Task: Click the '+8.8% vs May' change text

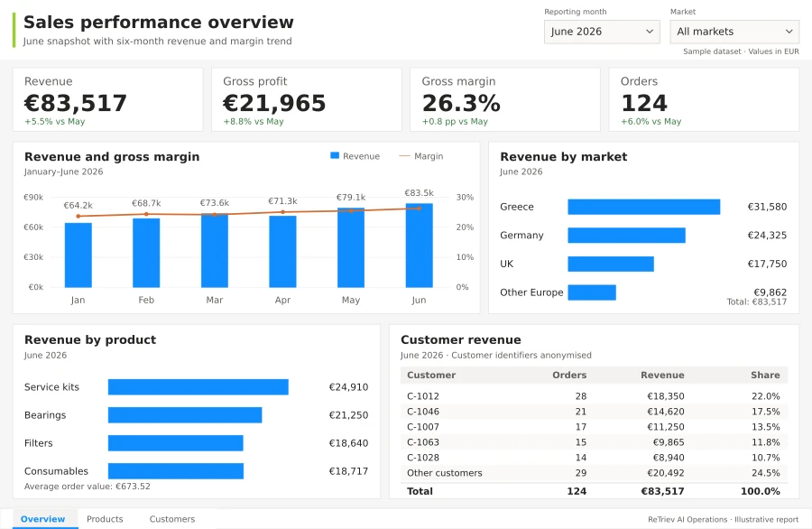Action: 254,121
